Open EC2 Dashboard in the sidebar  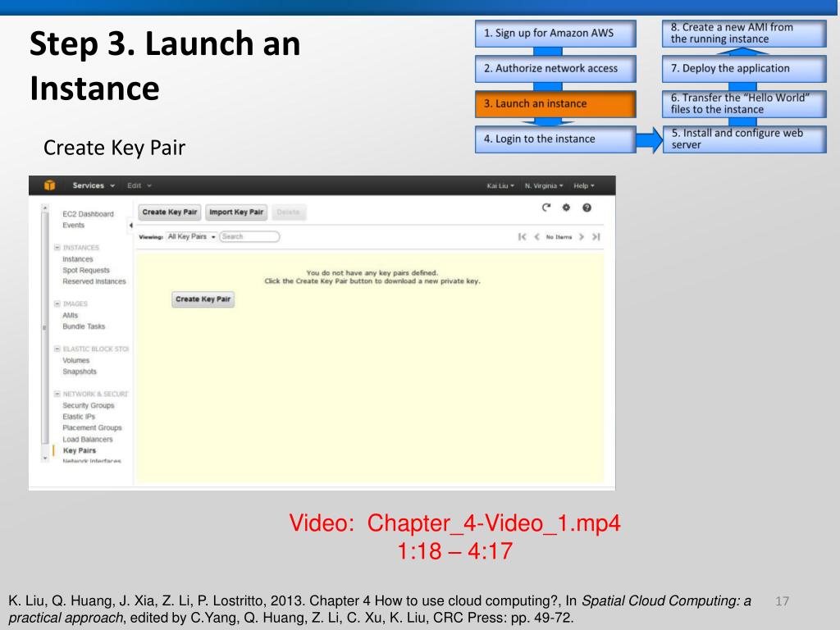click(x=88, y=214)
